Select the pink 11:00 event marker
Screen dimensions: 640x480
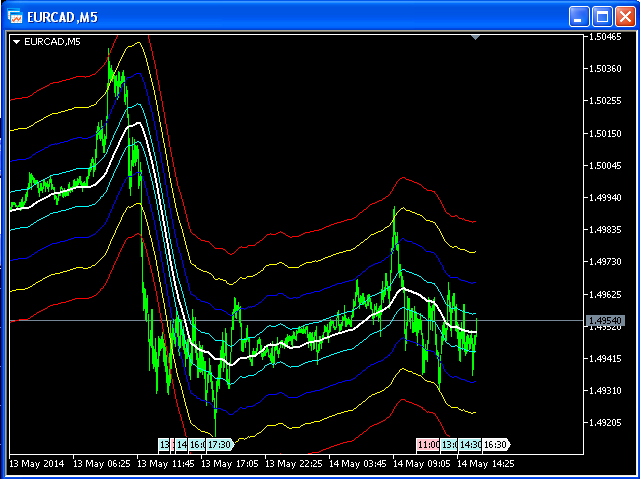pyautogui.click(x=428, y=444)
